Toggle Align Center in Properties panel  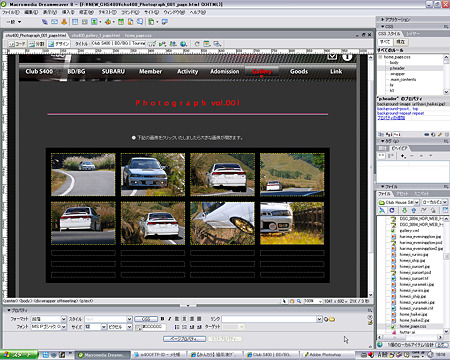point(184,319)
